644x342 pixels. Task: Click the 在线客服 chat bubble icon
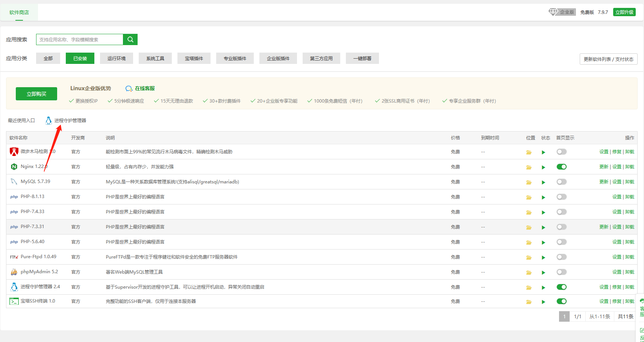coord(129,89)
